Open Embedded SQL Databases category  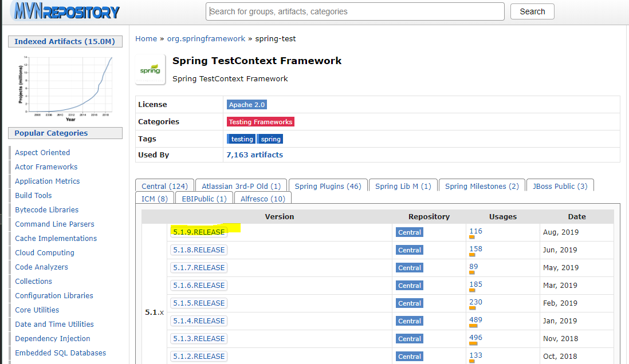(61, 353)
